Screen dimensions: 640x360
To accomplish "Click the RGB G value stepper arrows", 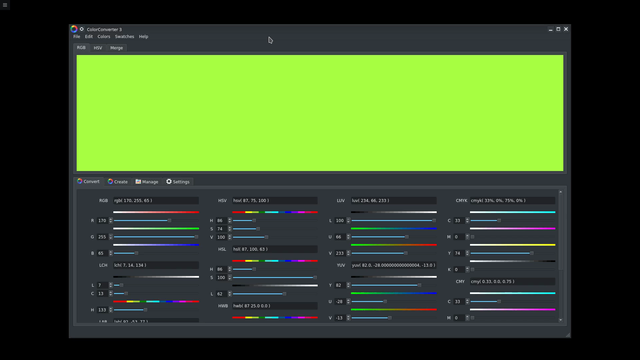I will click(111, 237).
